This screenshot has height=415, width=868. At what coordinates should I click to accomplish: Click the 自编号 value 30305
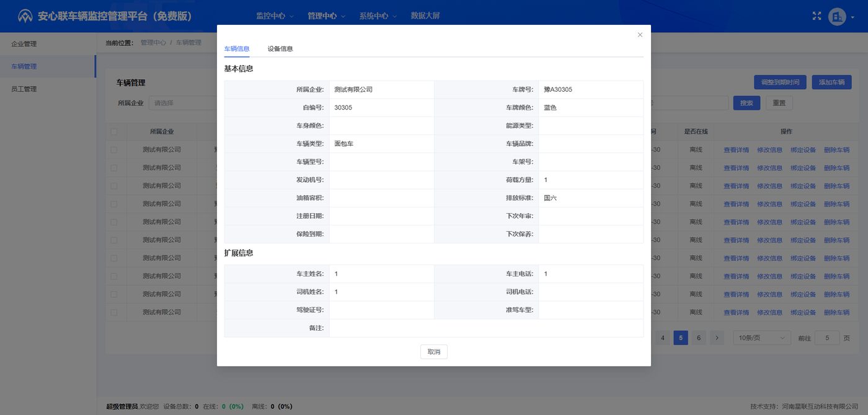click(343, 108)
